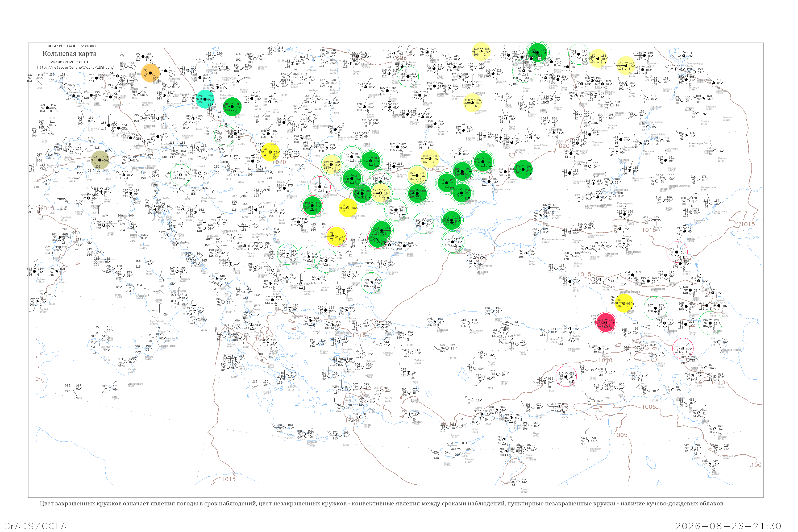
Task: Click the "Анапа" station label
Action: pyautogui.click(x=532, y=261)
